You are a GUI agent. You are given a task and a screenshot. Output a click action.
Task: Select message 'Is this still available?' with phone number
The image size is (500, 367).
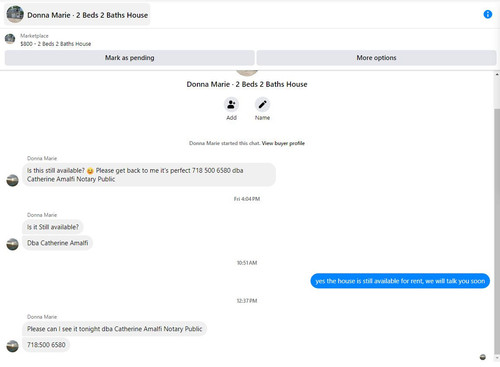coord(149,175)
